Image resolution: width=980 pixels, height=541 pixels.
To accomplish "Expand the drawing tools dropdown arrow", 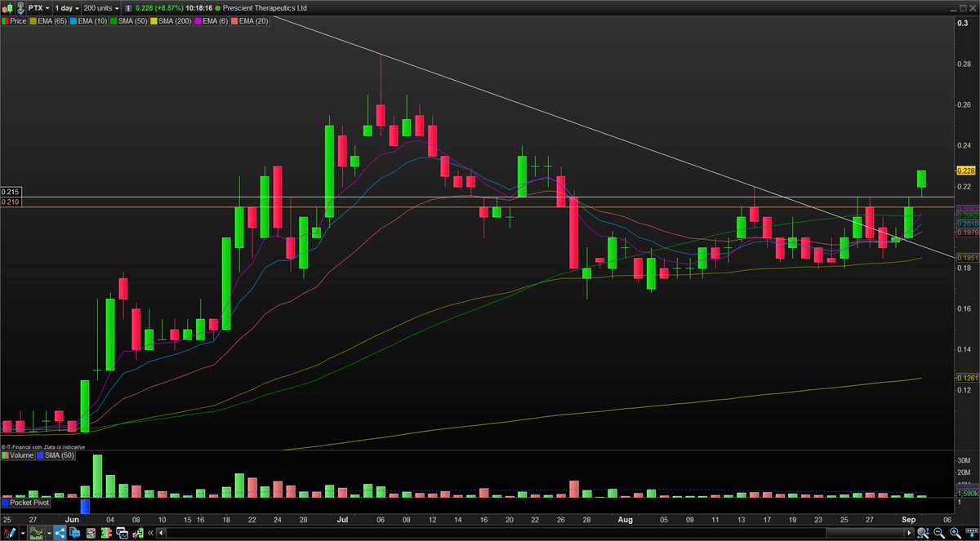I will 23,533.
